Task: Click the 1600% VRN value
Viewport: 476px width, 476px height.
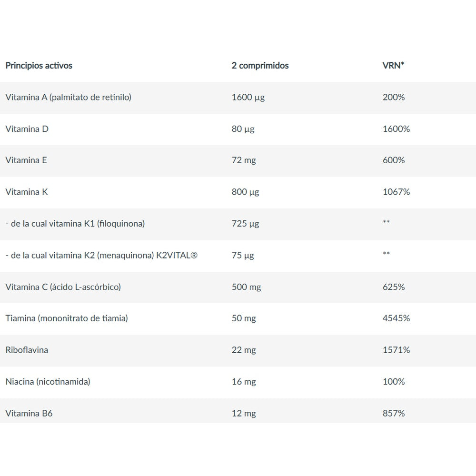Action: [x=396, y=129]
